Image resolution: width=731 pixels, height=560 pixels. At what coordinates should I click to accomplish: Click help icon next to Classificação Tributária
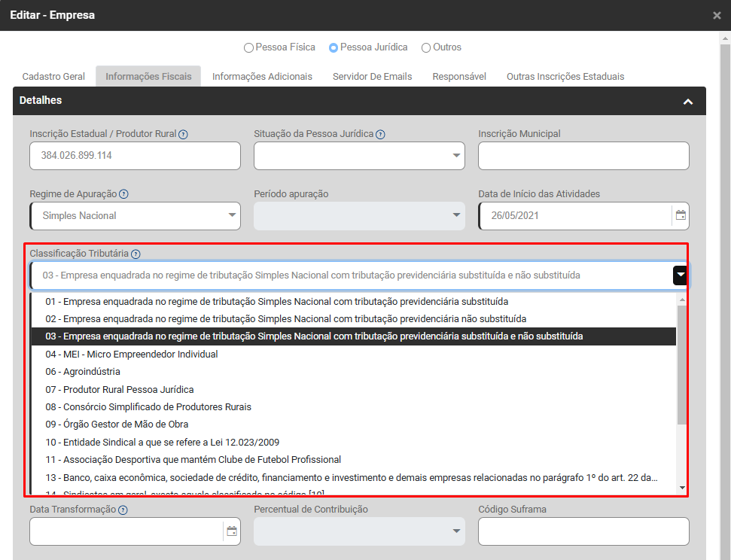point(136,254)
